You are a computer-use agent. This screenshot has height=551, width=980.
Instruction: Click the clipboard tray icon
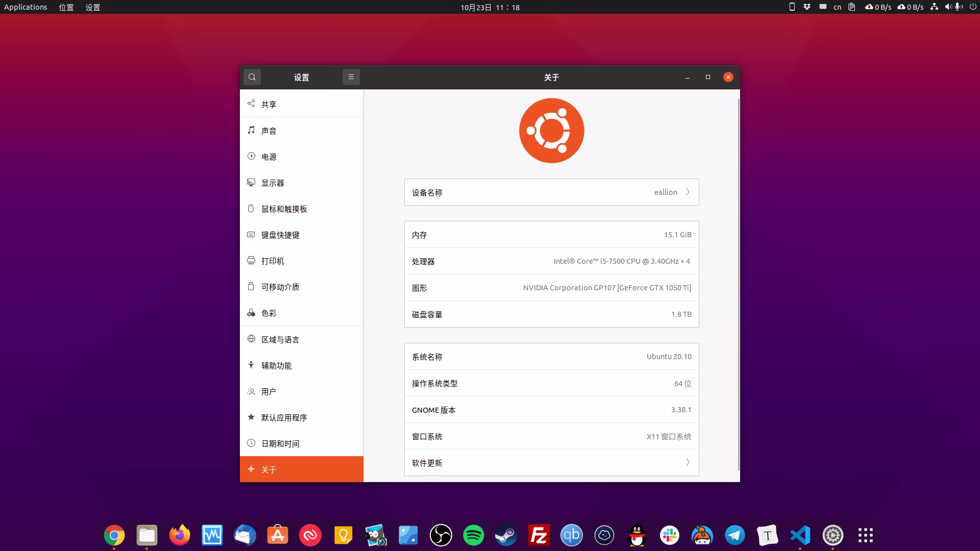[852, 7]
